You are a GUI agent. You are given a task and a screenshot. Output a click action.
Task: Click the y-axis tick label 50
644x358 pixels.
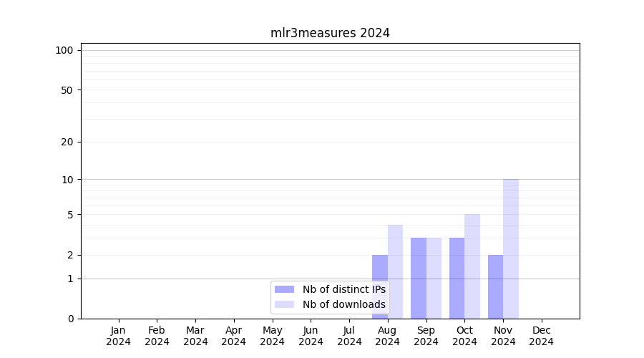(x=67, y=90)
